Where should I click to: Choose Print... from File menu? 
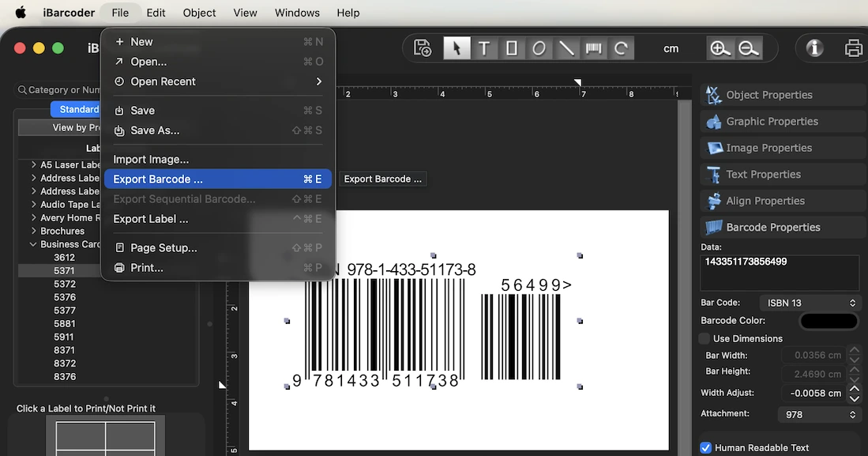[217, 268]
